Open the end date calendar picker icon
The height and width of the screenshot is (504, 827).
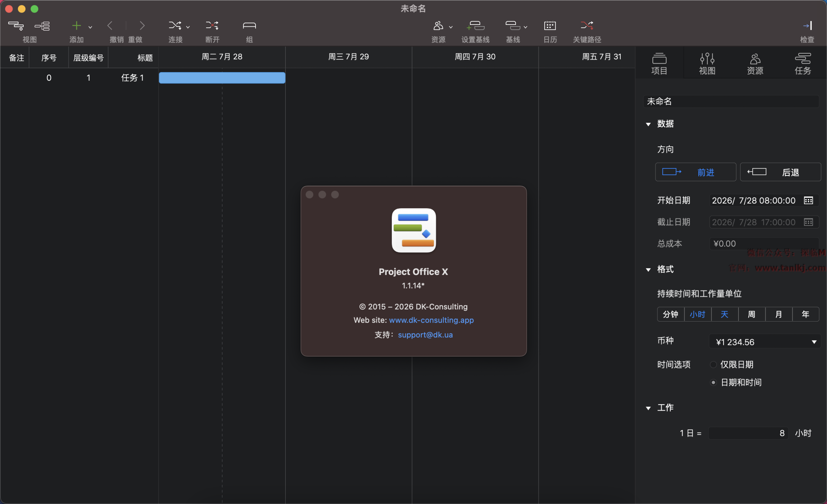pos(809,222)
